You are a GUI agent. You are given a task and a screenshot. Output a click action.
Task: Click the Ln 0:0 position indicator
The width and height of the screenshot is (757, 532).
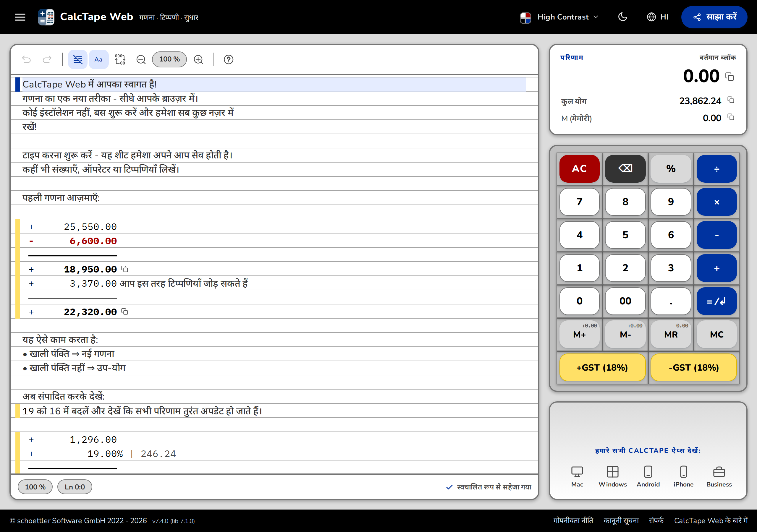point(75,487)
